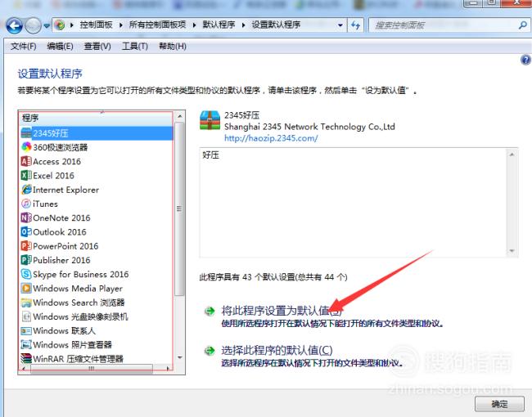Select Access 2016 in the list

[97, 161]
